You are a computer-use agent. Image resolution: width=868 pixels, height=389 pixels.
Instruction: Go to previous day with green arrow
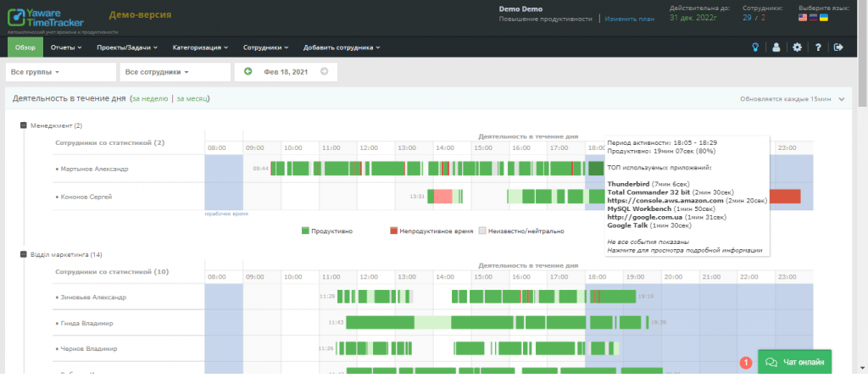tap(248, 71)
